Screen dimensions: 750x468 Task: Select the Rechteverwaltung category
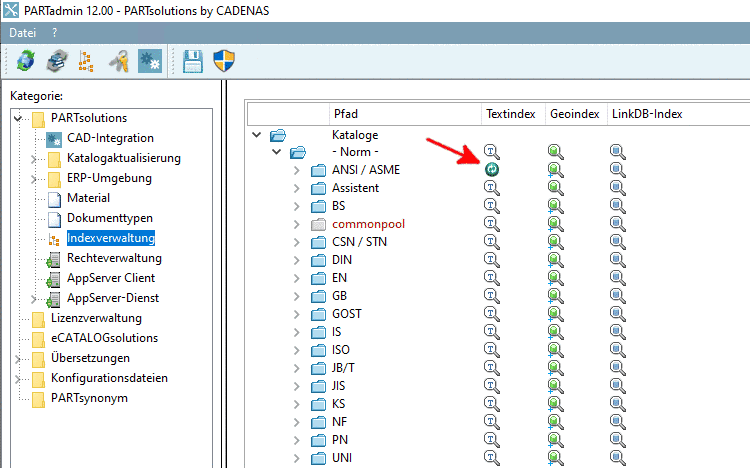pyautogui.click(x=114, y=258)
